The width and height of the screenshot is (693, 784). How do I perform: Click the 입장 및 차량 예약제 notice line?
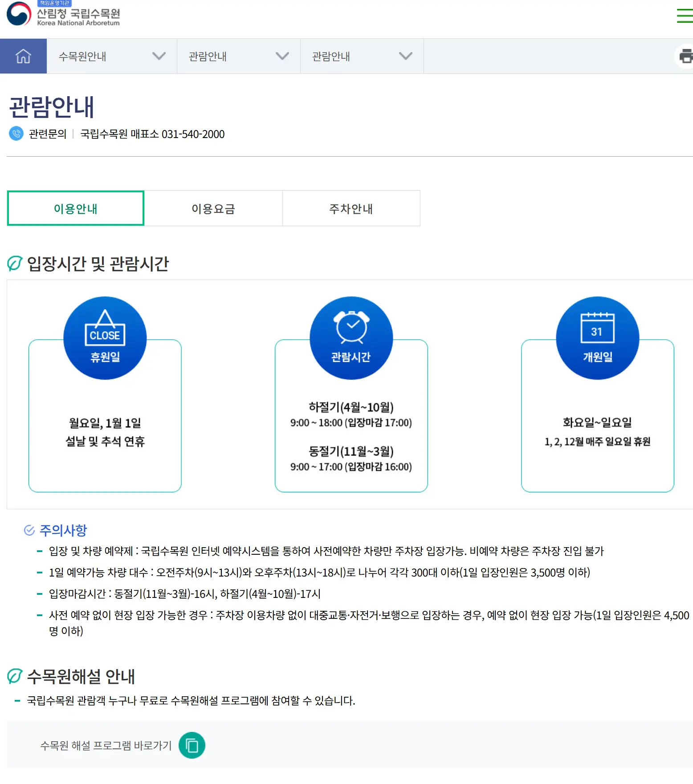pyautogui.click(x=326, y=551)
